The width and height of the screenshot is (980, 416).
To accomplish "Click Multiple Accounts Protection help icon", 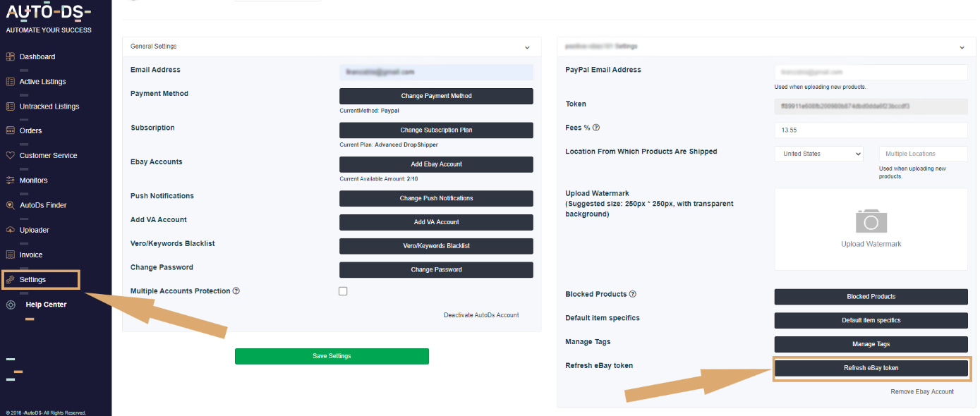I will tap(236, 291).
